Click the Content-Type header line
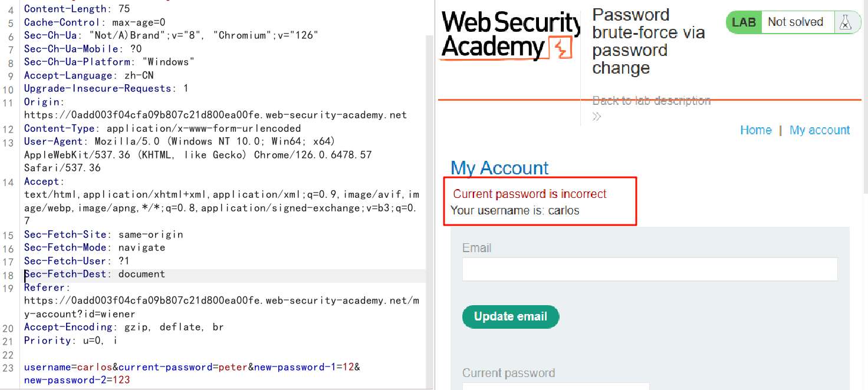Viewport: 868px width, 390px height. click(x=162, y=128)
